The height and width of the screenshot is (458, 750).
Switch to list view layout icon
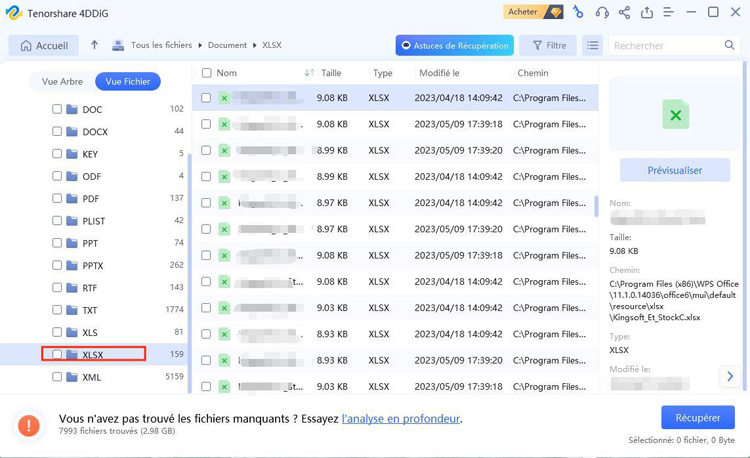[593, 45]
